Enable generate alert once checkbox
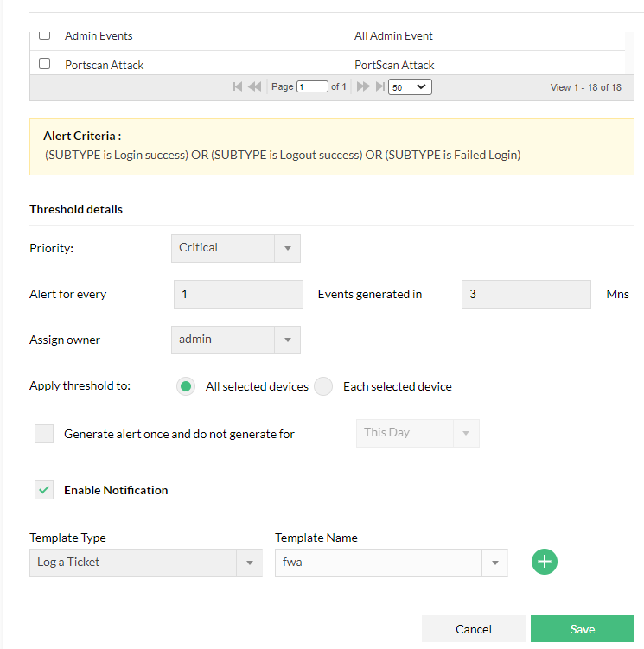 [44, 434]
